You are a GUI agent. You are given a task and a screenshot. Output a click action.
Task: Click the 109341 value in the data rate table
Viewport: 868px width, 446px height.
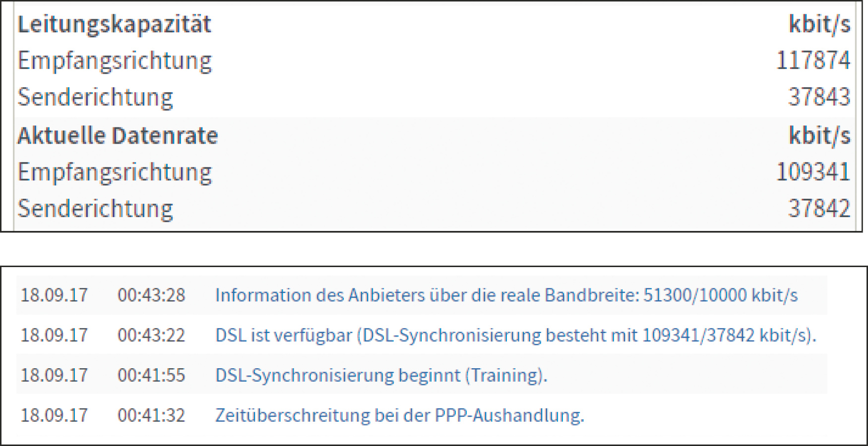(x=812, y=172)
